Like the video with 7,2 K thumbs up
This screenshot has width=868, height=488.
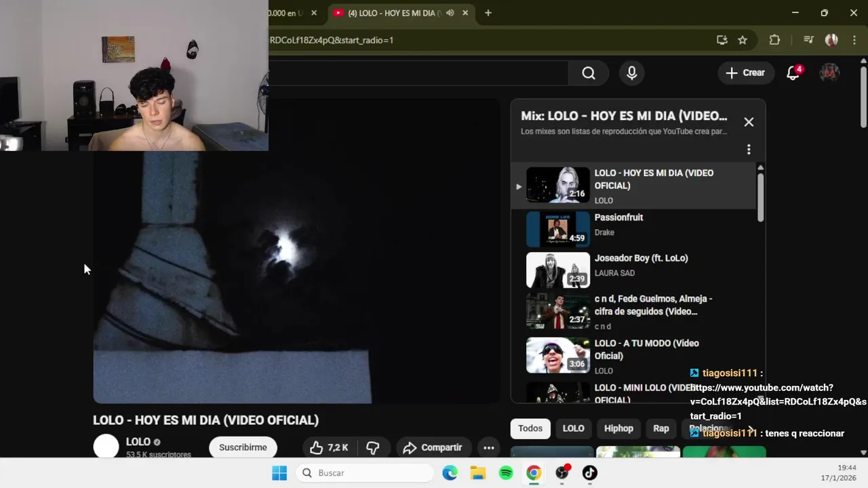point(329,447)
